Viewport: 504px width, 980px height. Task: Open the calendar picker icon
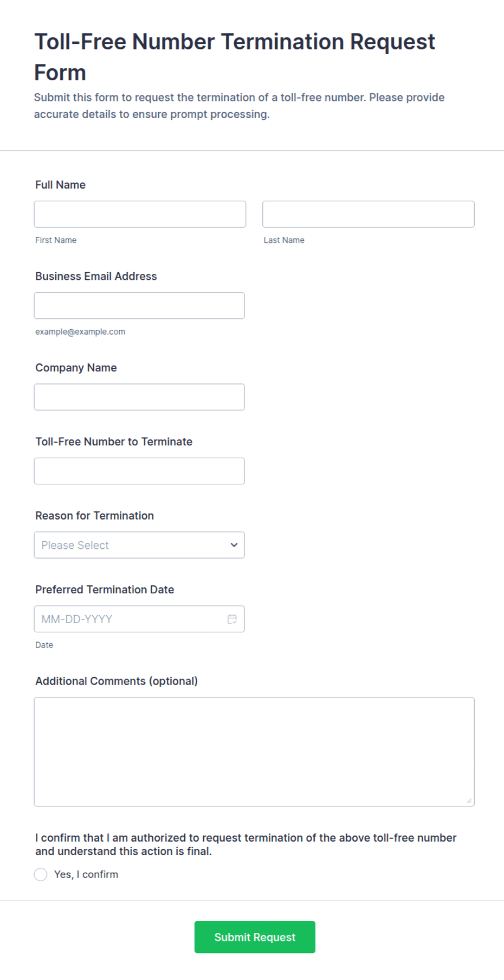pyautogui.click(x=232, y=619)
